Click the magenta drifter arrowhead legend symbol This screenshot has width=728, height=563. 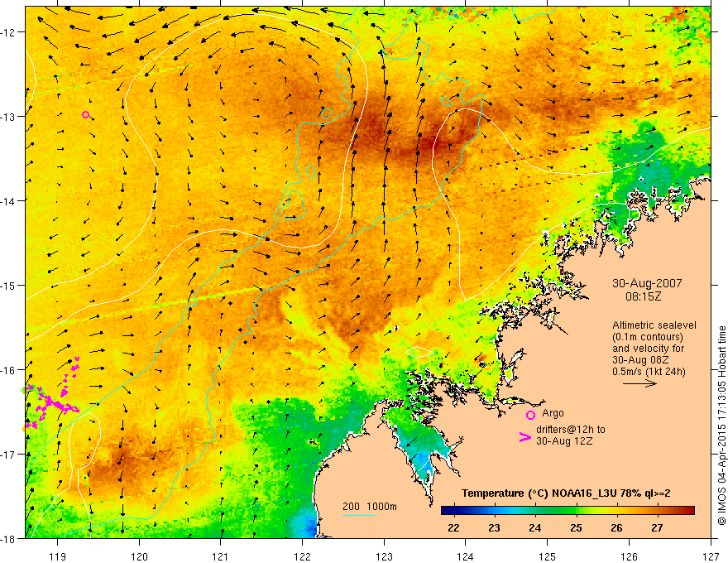524,436
